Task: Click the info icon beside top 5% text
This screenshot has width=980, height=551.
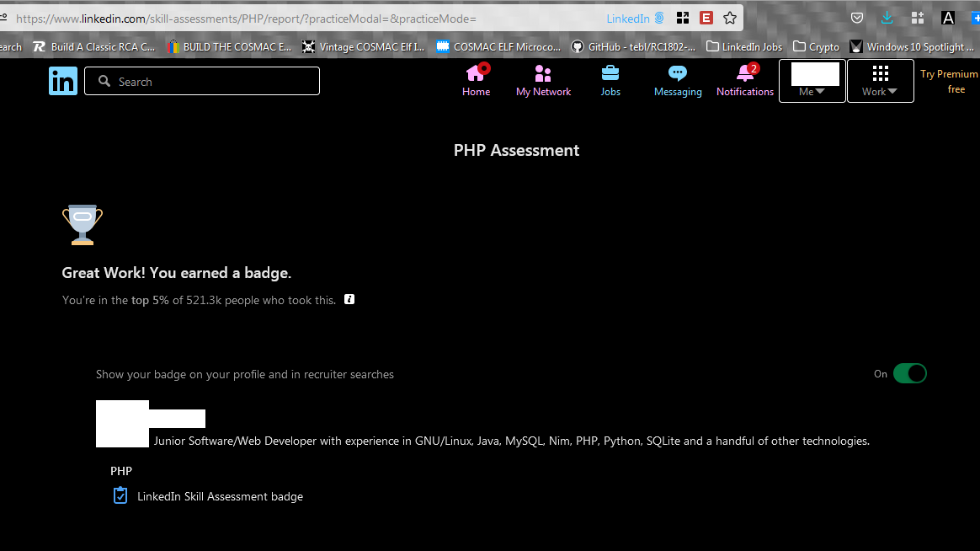Action: coord(349,300)
